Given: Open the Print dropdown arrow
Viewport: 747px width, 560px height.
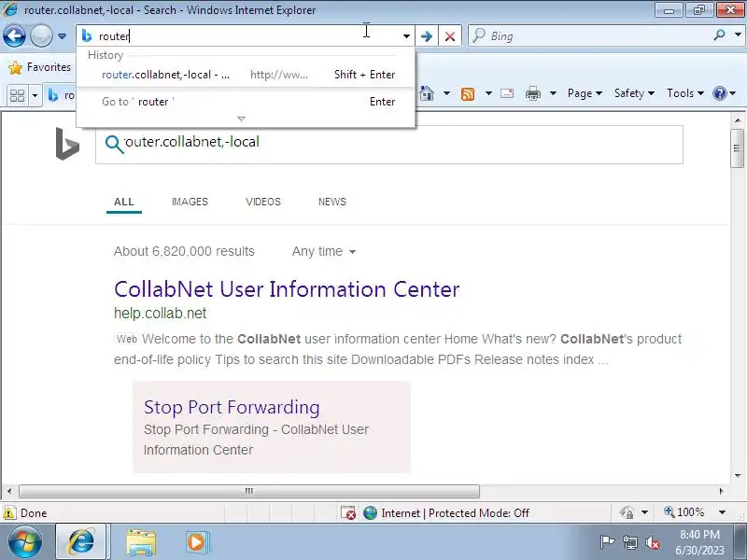Looking at the screenshot, I should pos(553,93).
